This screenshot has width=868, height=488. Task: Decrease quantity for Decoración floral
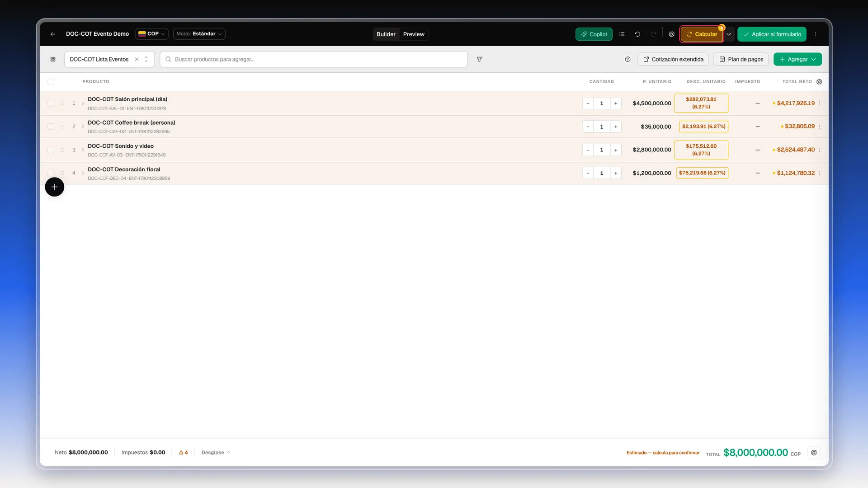coord(588,173)
